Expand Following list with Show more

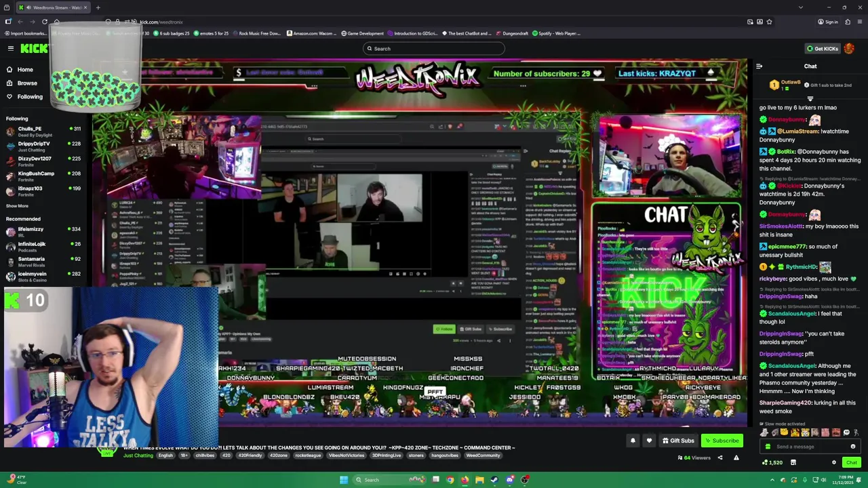tap(17, 205)
